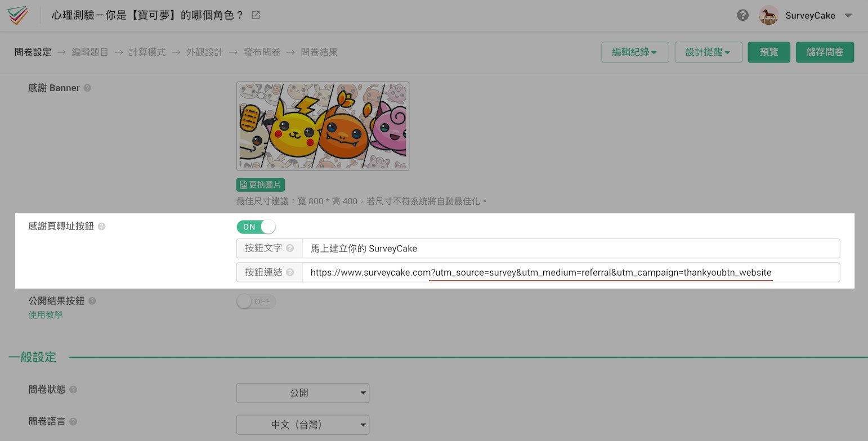Image resolution: width=868 pixels, height=441 pixels.
Task: Click the 儲存問卷 button
Action: (825, 52)
